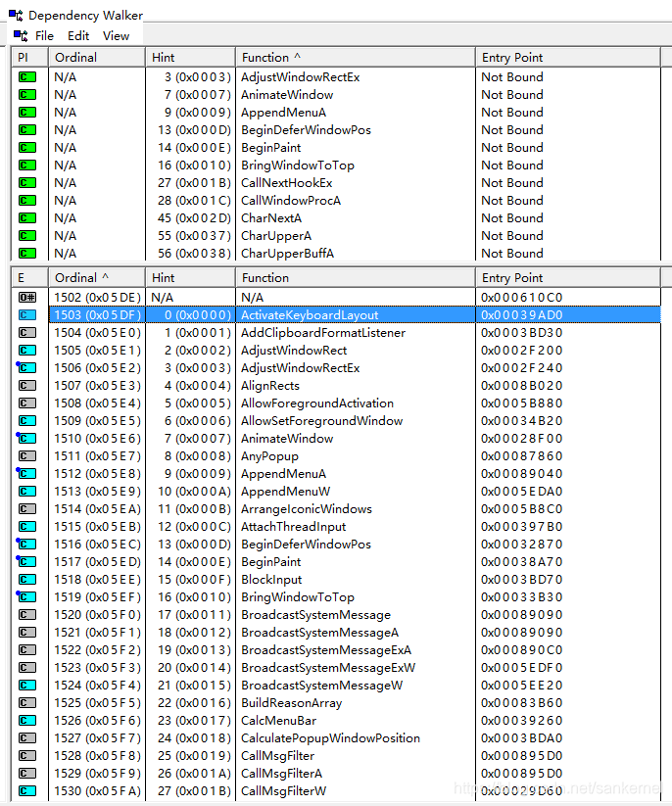
Task: Select AddClipboardFormatListener in the exports list
Action: [323, 333]
